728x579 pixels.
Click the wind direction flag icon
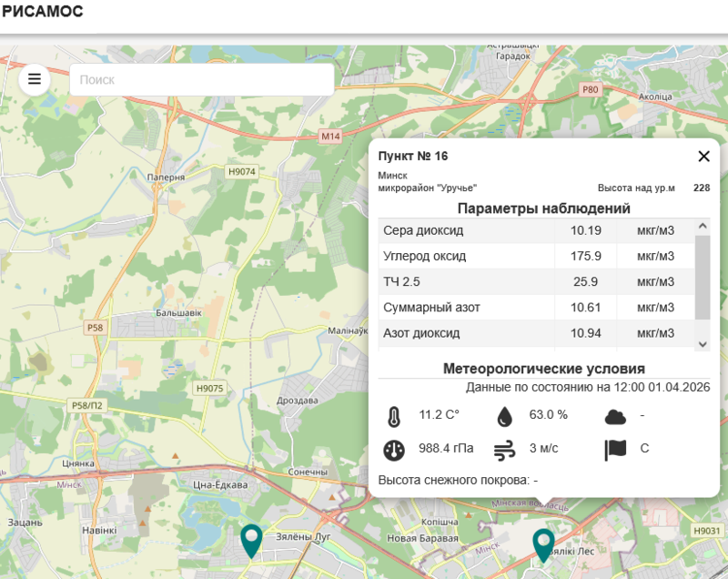(x=615, y=450)
